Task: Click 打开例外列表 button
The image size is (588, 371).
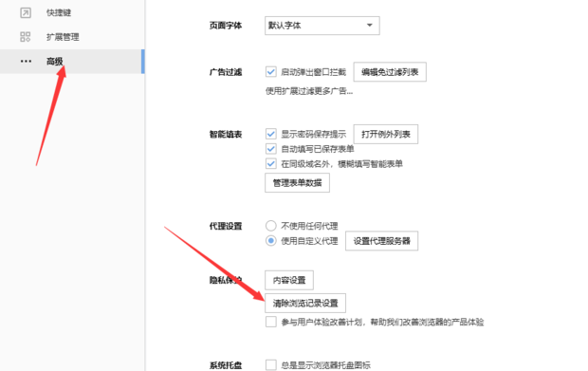Action: click(385, 135)
